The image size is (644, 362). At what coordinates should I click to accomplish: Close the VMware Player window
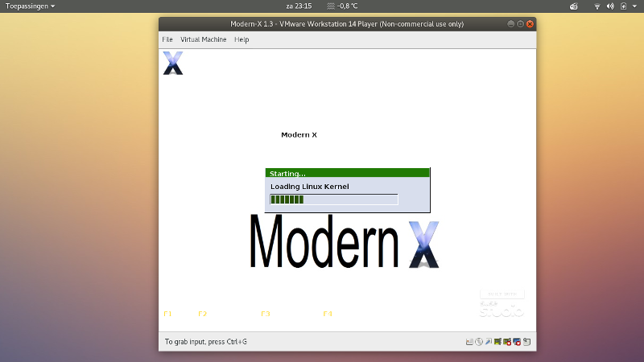pyautogui.click(x=530, y=24)
